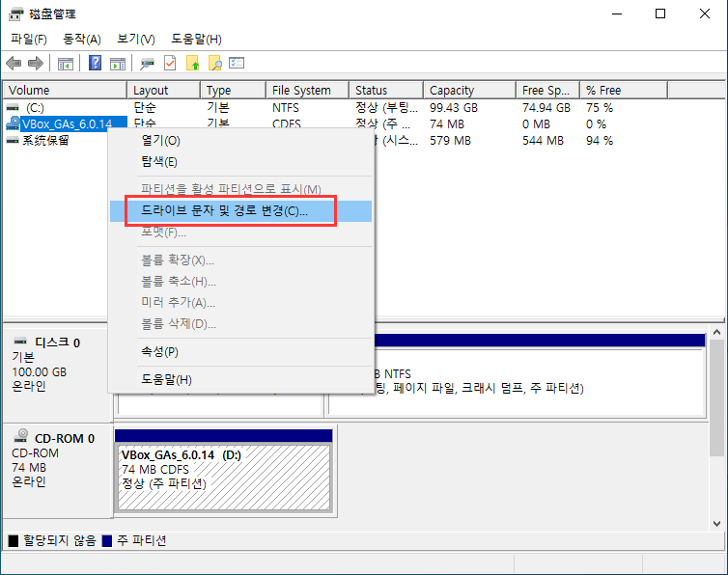
Task: Click the connect/disk key toolbar icon
Action: click(147, 63)
